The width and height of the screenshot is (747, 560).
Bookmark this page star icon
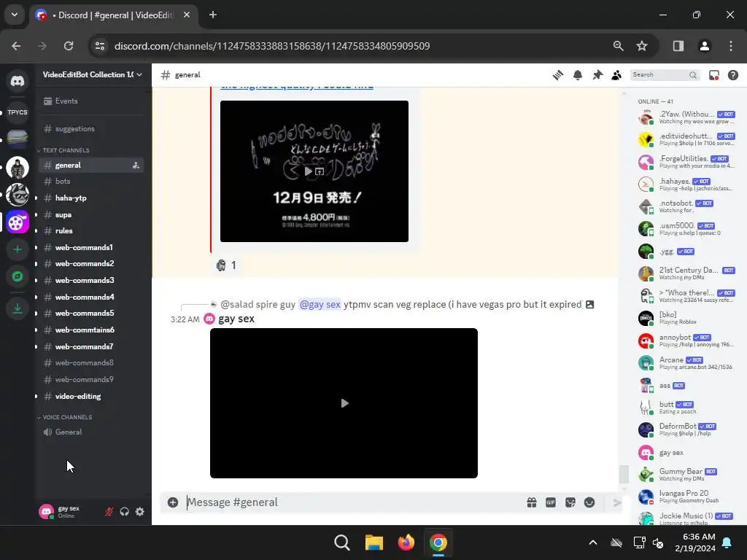(x=642, y=46)
